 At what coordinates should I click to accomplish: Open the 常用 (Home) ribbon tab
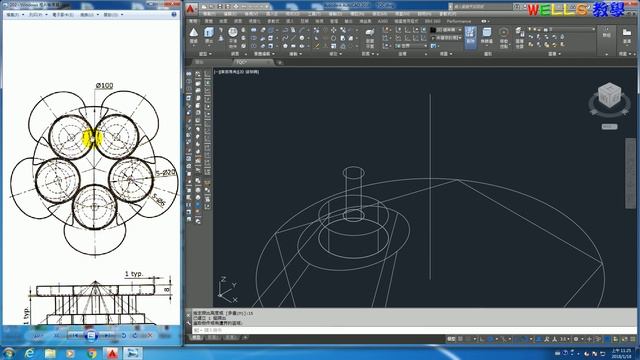point(194,21)
